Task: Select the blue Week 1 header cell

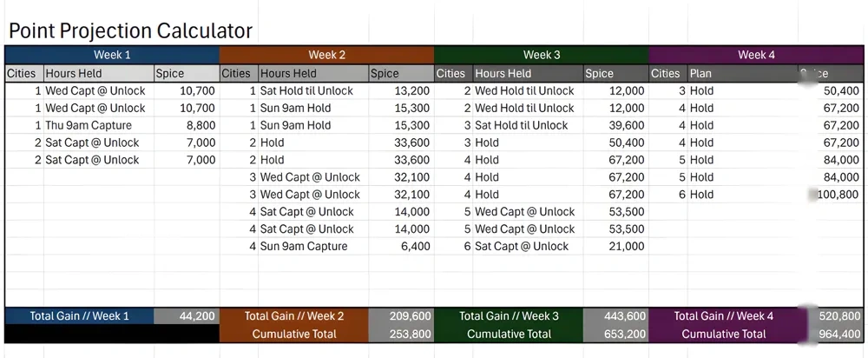Action: coord(111,55)
